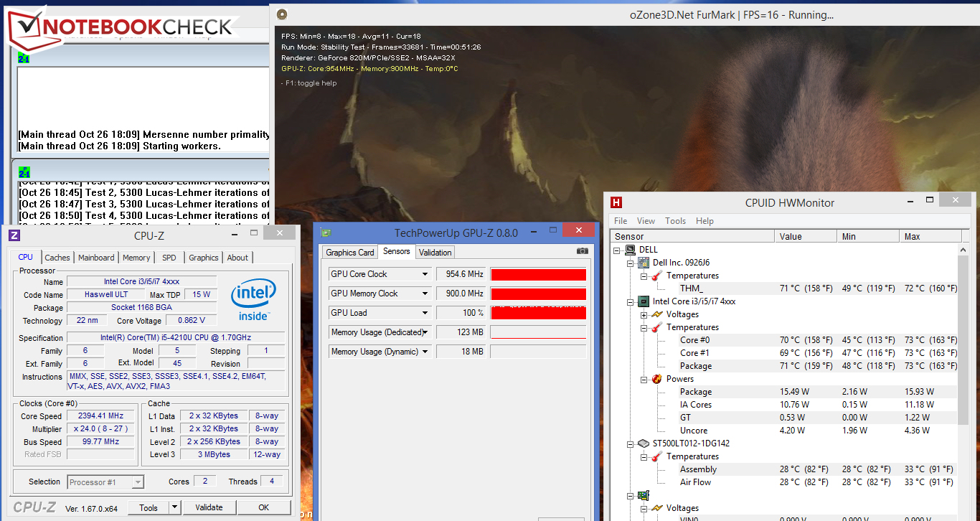The image size is (980, 521).
Task: Select the IA Cores power row
Action: pyautogui.click(x=818, y=405)
